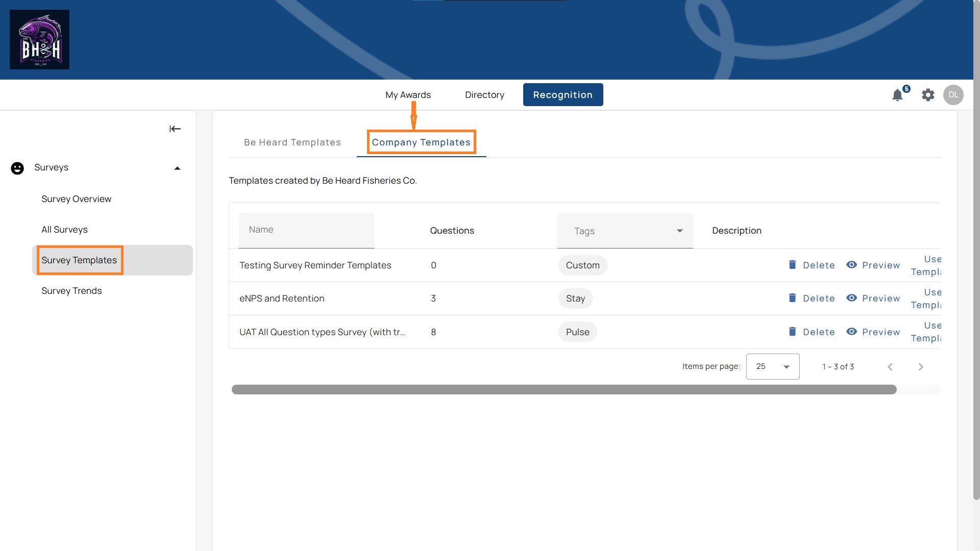Select the Company Templates tab

(421, 142)
